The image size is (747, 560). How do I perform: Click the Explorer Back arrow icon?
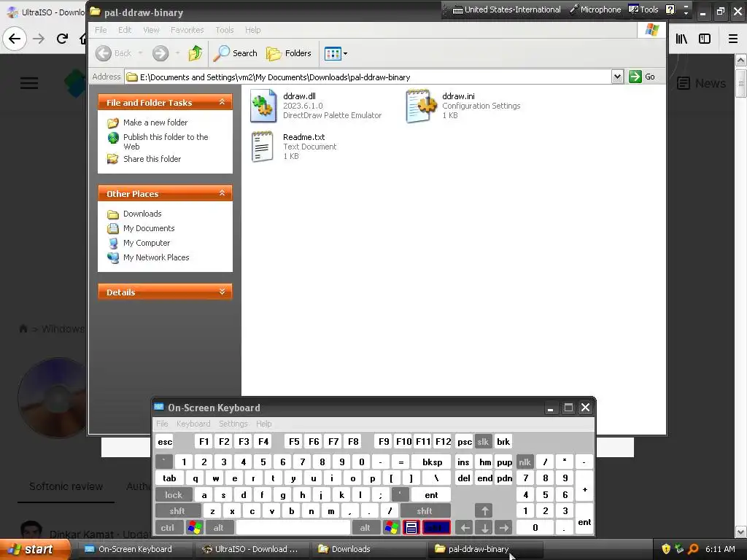(x=104, y=53)
